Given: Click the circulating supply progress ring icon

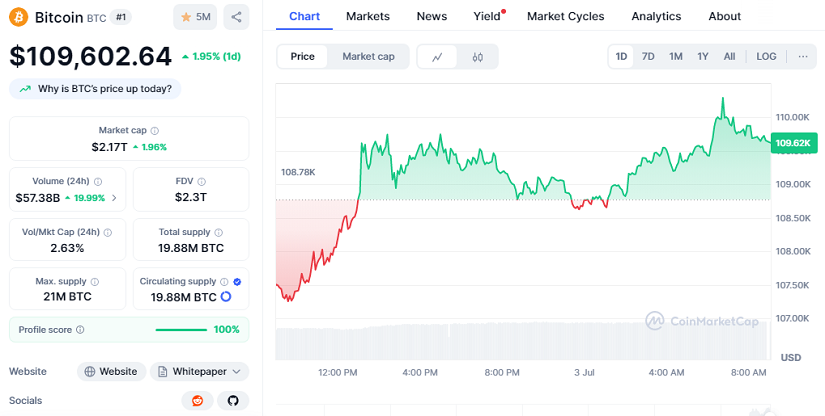Looking at the screenshot, I should [x=226, y=297].
